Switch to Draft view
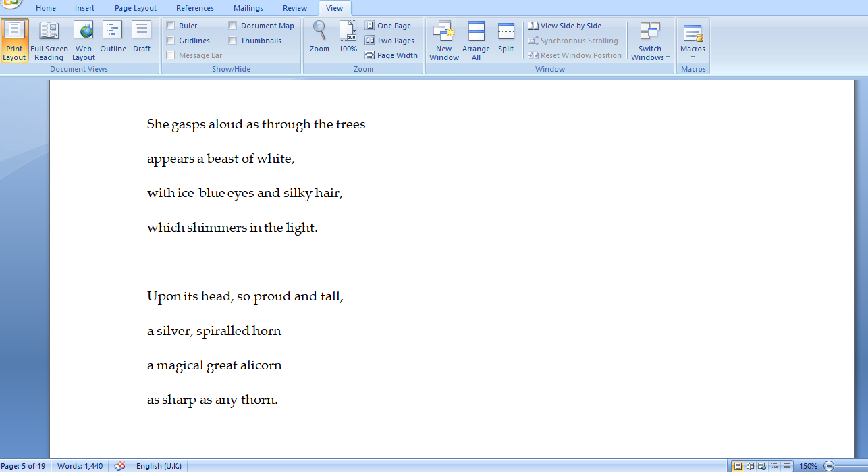The width and height of the screenshot is (868, 472). (142, 37)
